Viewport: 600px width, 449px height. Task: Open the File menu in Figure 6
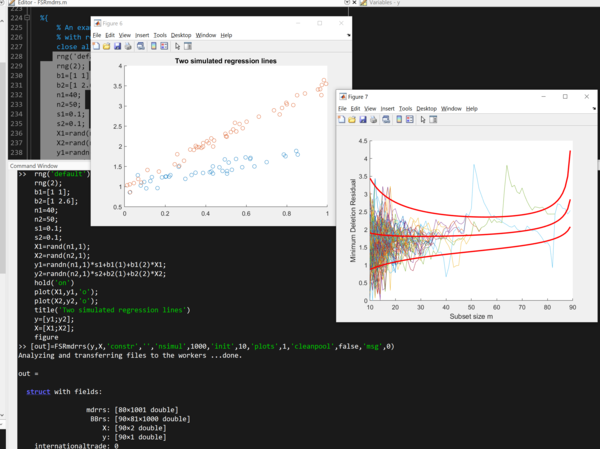[x=97, y=35]
